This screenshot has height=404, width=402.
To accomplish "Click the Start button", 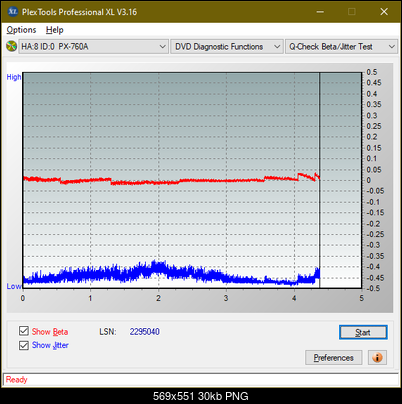I will pos(363,332).
